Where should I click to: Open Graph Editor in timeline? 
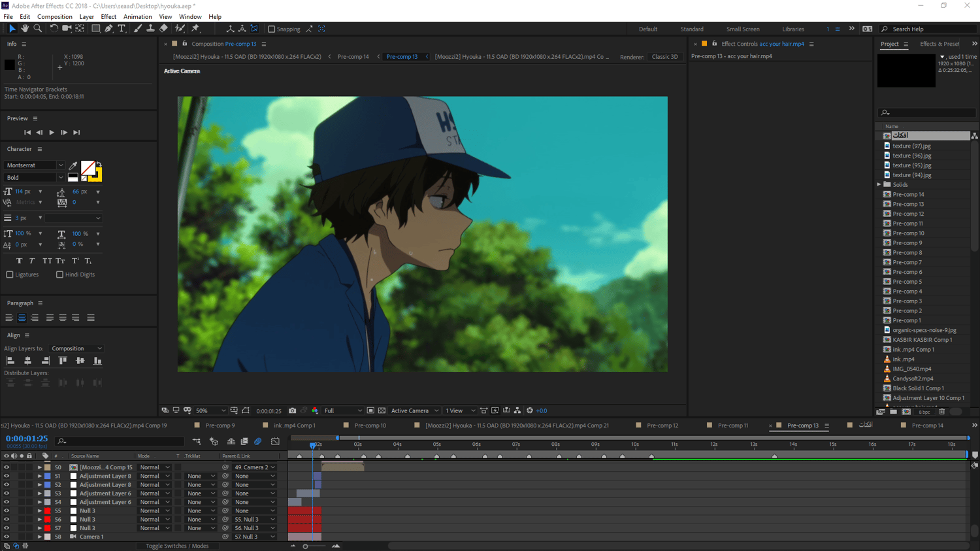click(x=275, y=442)
